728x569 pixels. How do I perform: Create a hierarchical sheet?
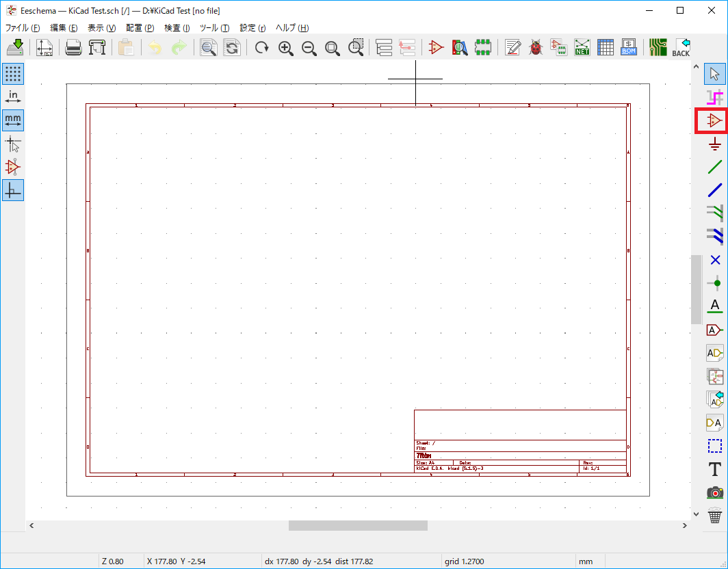tap(715, 376)
